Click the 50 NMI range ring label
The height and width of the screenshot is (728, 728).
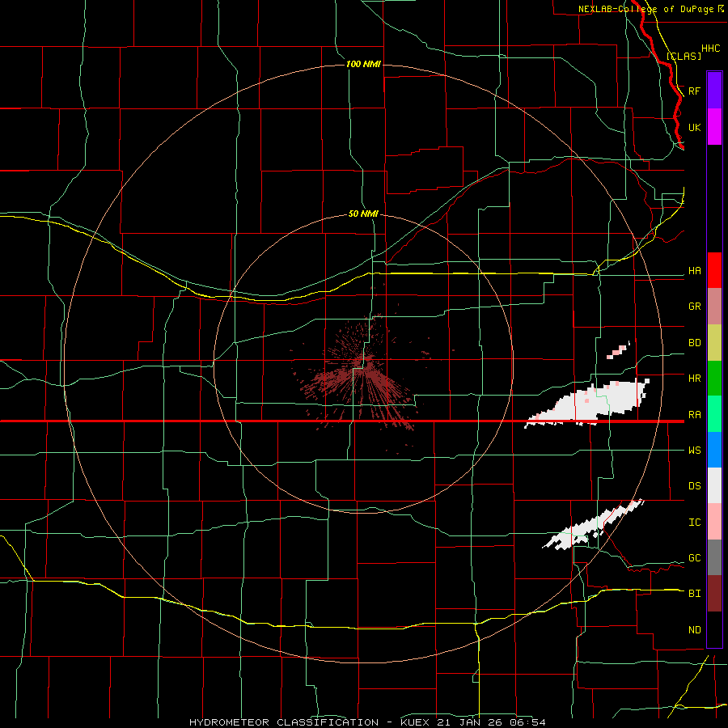(x=363, y=214)
